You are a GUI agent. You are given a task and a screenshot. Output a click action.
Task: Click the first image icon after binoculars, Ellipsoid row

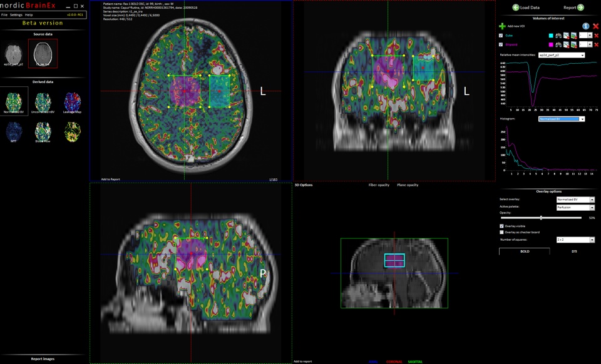click(x=566, y=45)
